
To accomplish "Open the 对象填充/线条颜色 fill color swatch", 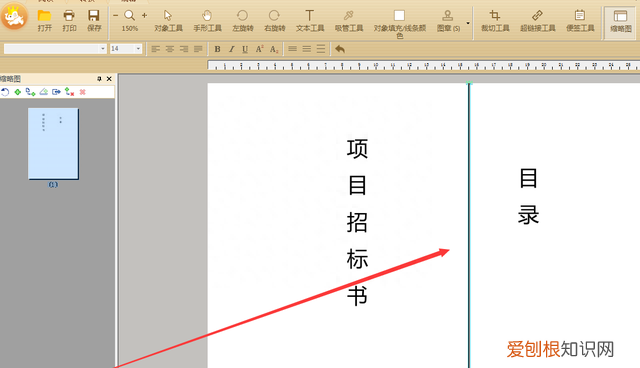I will coord(399,16).
